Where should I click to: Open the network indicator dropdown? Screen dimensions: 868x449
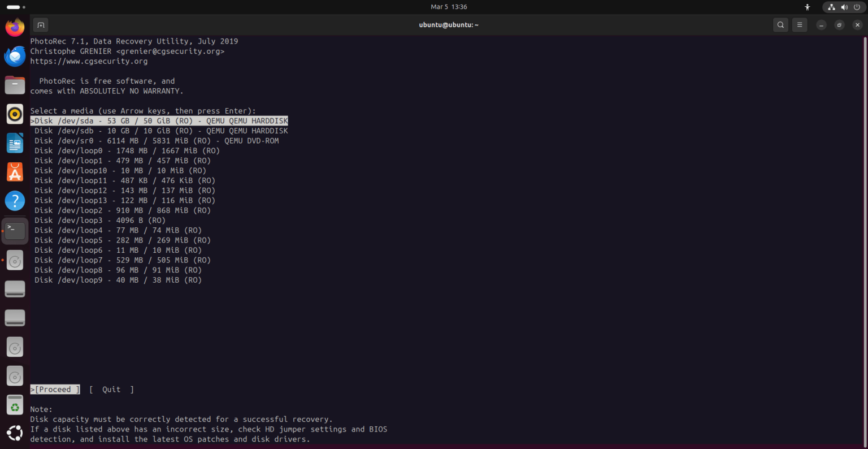831,7
